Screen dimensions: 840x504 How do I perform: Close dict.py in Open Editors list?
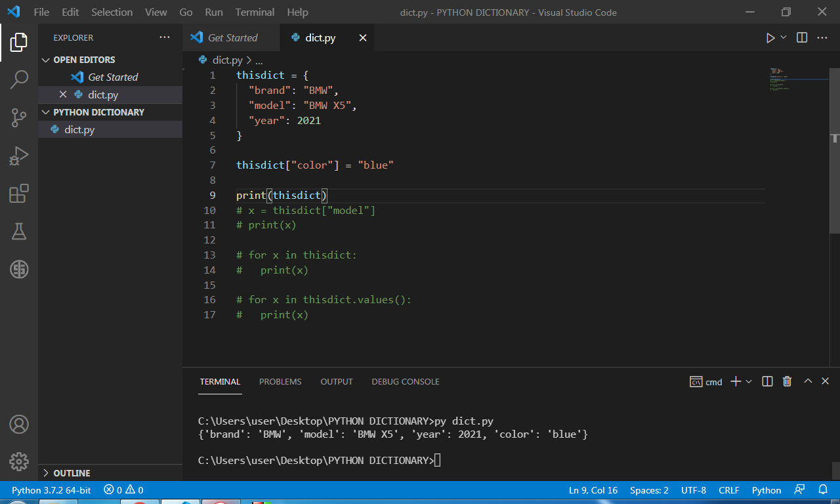click(63, 94)
